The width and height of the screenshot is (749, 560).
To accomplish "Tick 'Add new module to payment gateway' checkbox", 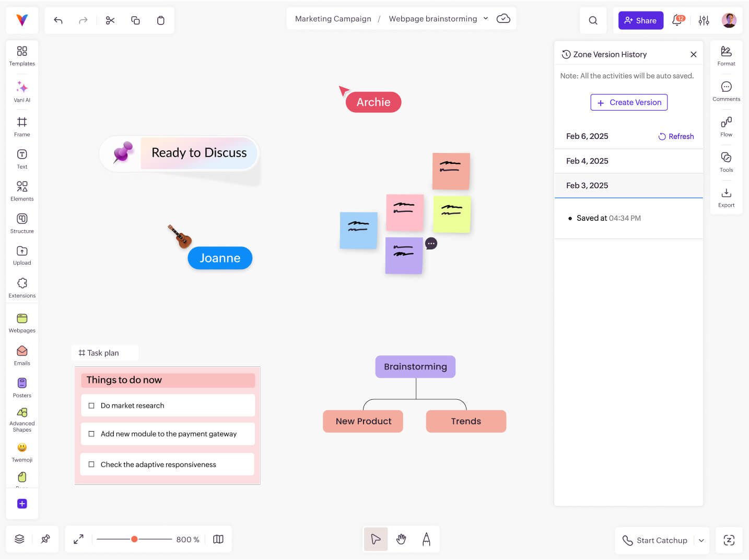I will click(91, 434).
